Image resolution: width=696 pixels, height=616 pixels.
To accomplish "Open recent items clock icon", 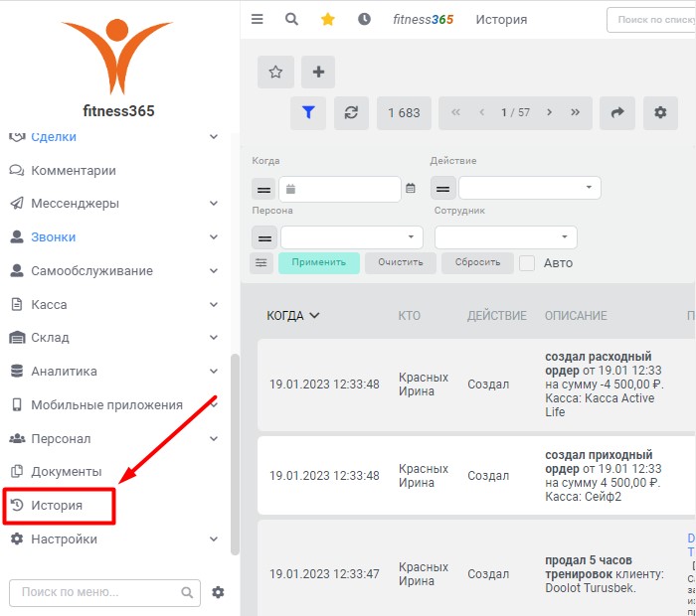I will (364, 19).
